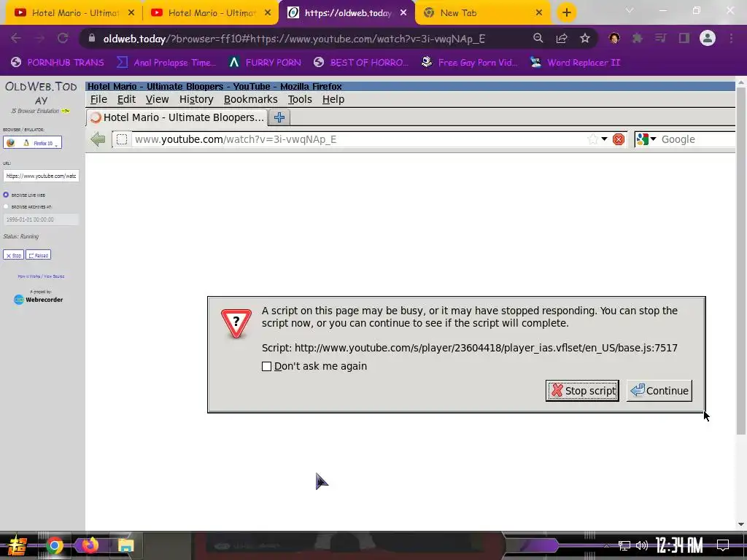Toggle Chrome's side panel icon
Viewport: 747px width, 560px height.
[684, 38]
